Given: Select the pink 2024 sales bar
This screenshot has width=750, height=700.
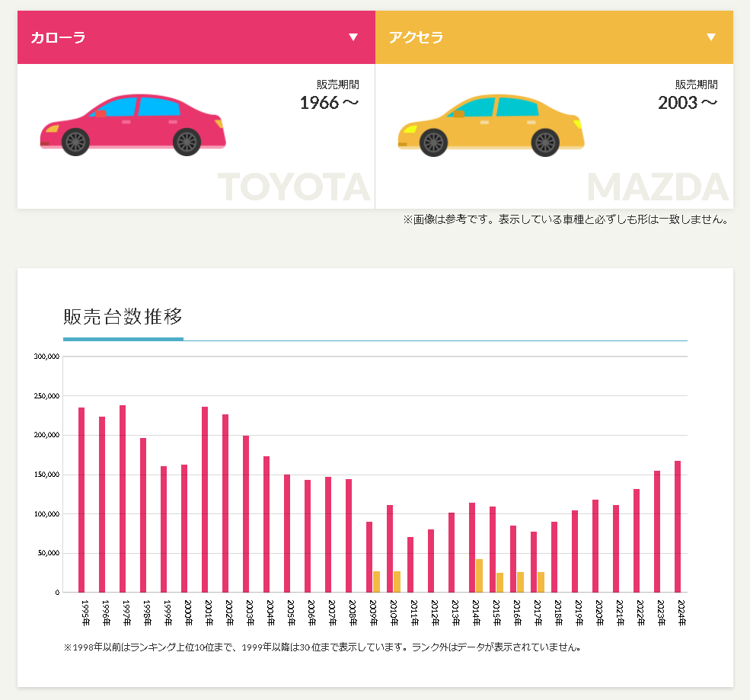Looking at the screenshot, I should tap(678, 526).
